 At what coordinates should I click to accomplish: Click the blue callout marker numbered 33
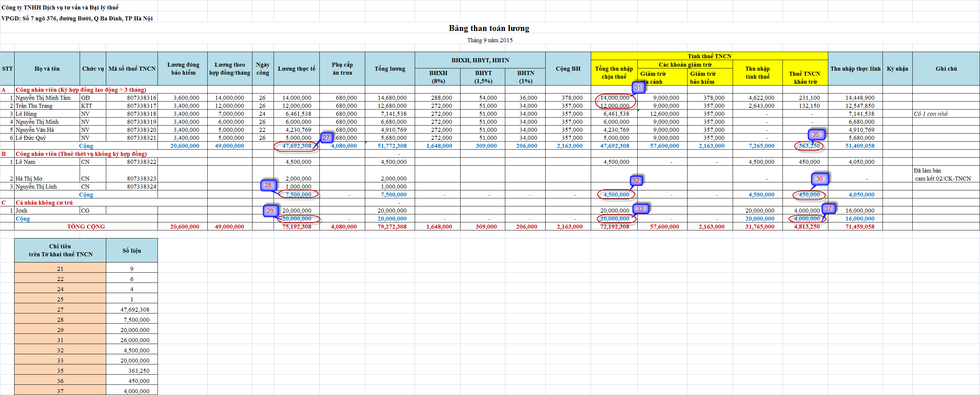tap(640, 208)
